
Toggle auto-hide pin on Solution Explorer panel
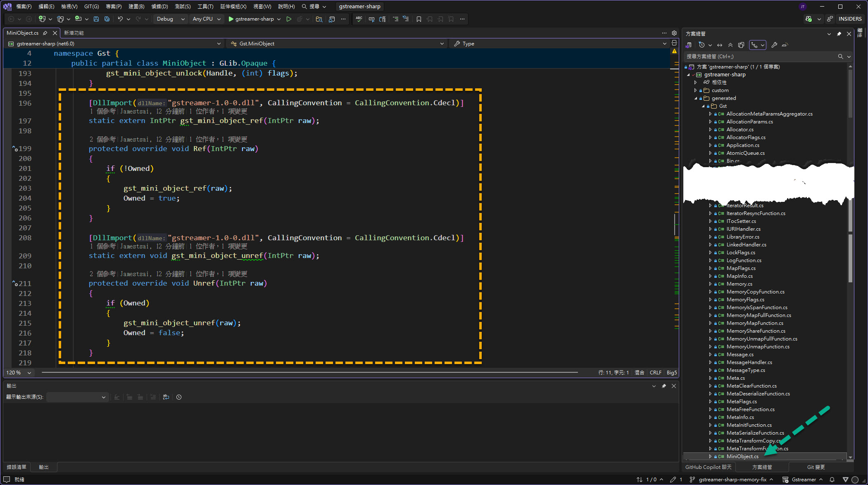[839, 34]
